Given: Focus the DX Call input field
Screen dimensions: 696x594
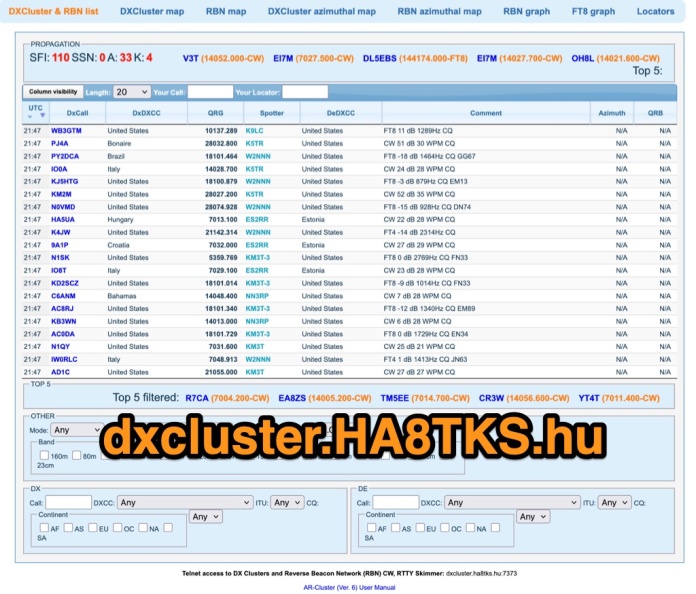Looking at the screenshot, I should pyautogui.click(x=68, y=503).
